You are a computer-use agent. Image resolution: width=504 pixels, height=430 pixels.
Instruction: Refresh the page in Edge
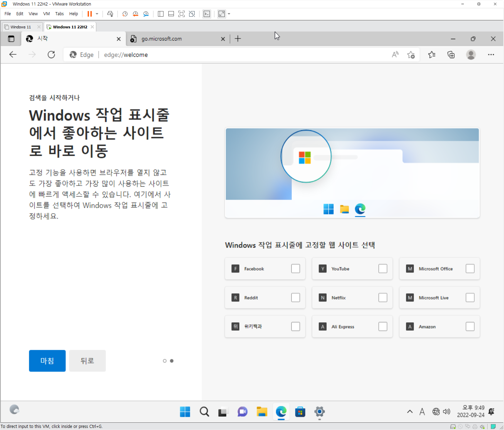point(51,55)
